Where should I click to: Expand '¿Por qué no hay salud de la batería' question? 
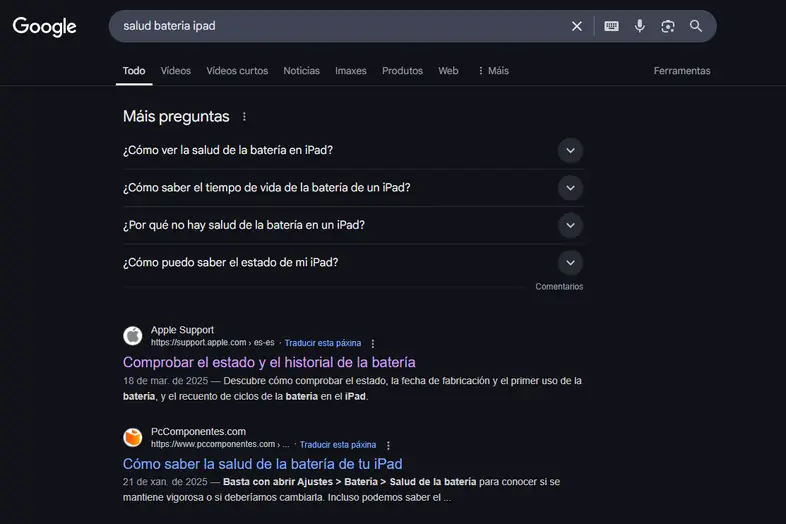pos(353,225)
